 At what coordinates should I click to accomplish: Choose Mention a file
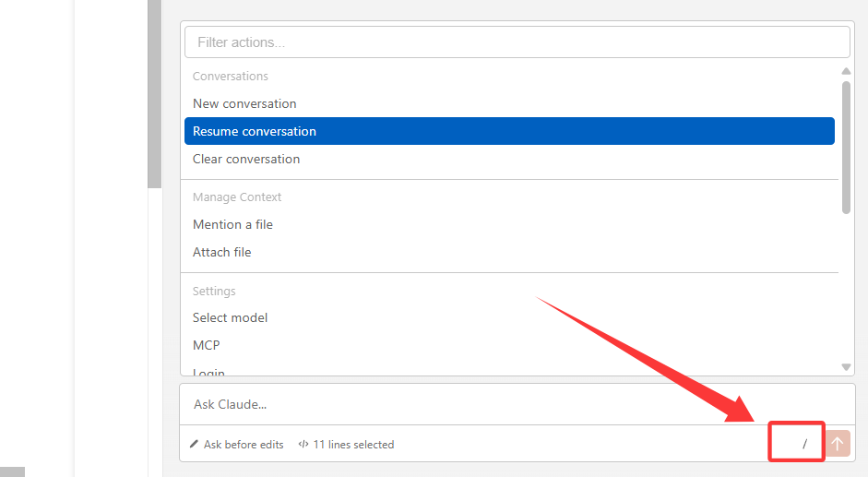click(x=232, y=224)
